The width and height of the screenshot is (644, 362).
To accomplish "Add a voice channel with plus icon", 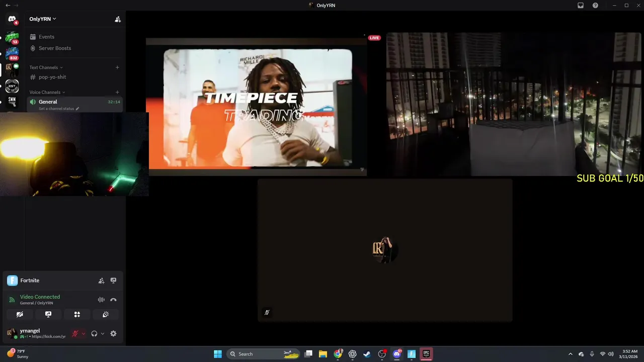I will tap(117, 92).
